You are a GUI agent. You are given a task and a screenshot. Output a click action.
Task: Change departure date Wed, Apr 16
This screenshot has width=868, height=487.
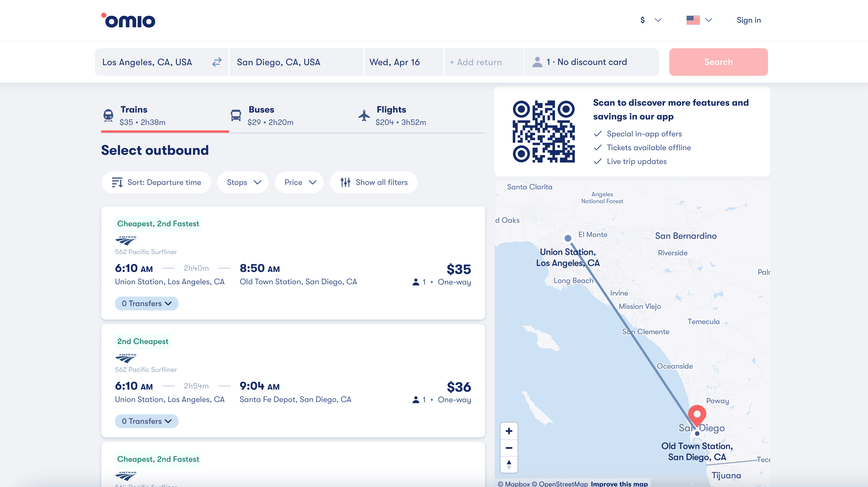point(404,62)
